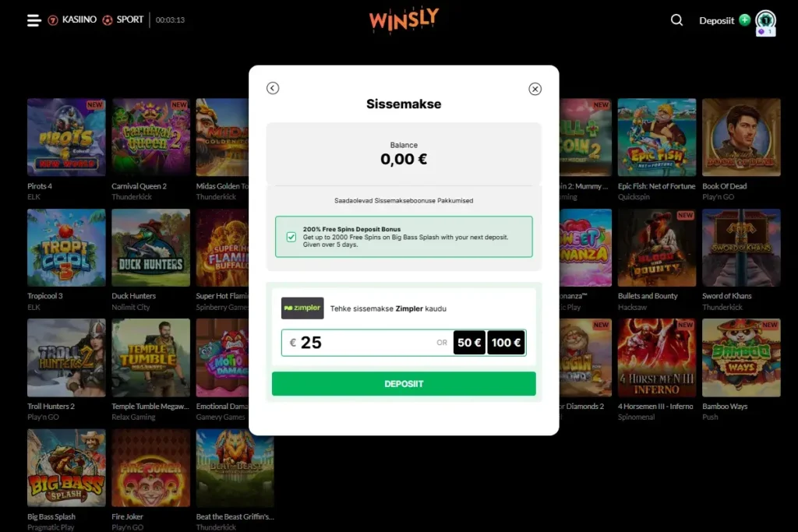
Task: Click the green DEPOSIIT button
Action: (404, 383)
